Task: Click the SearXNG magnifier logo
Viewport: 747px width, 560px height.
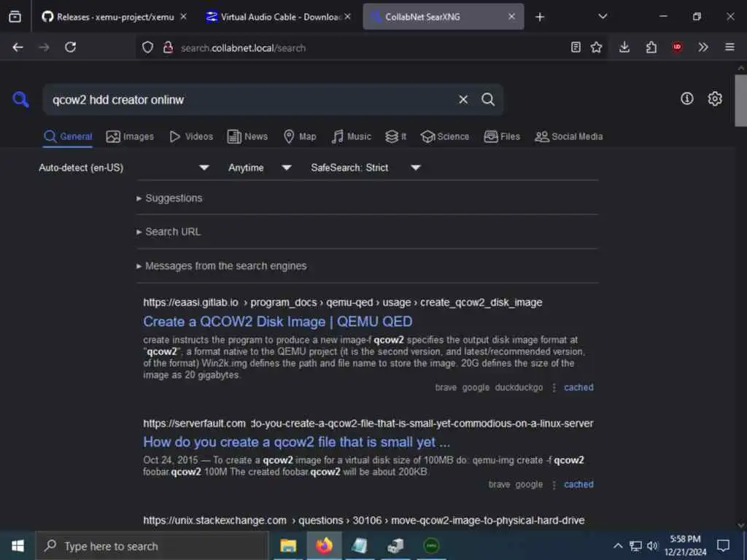Action: 20,99
